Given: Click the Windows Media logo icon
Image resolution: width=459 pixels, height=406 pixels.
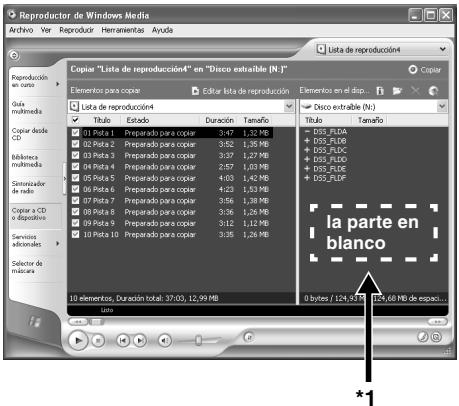Looking at the screenshot, I should [34, 321].
